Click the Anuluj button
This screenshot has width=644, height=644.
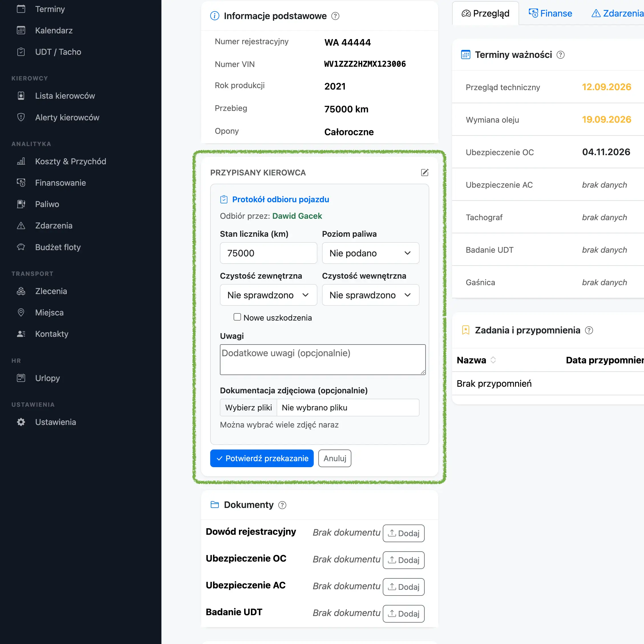pos(335,458)
